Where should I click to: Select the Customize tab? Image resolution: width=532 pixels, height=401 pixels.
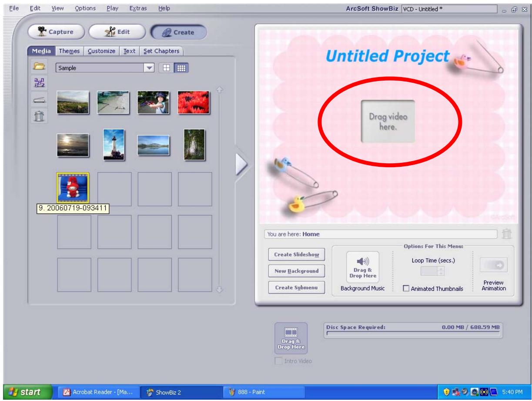click(101, 51)
